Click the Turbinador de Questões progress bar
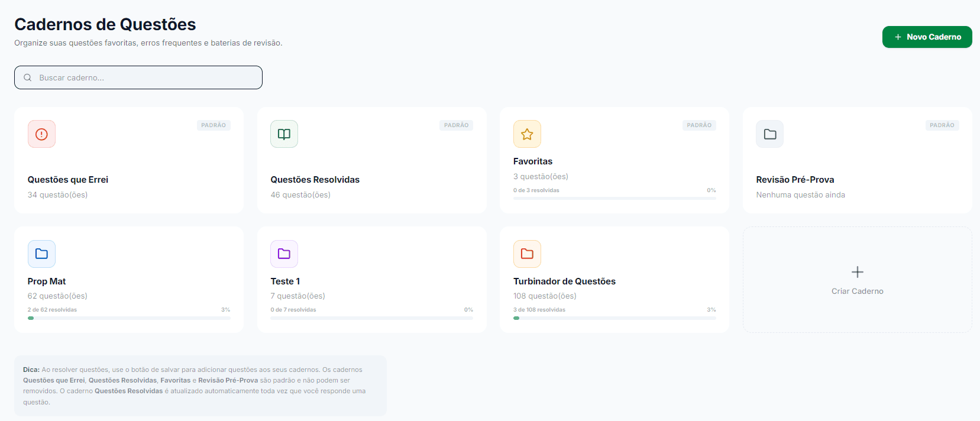This screenshot has height=421, width=980. point(614,318)
